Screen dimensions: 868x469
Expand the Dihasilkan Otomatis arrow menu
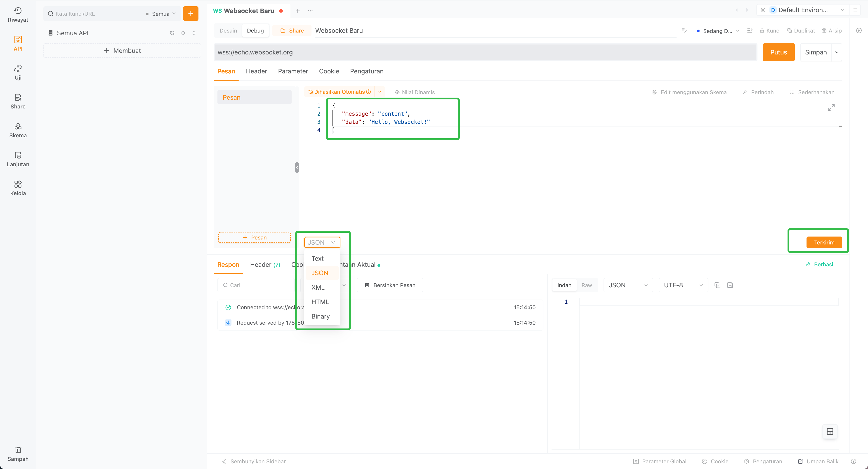[x=380, y=92]
